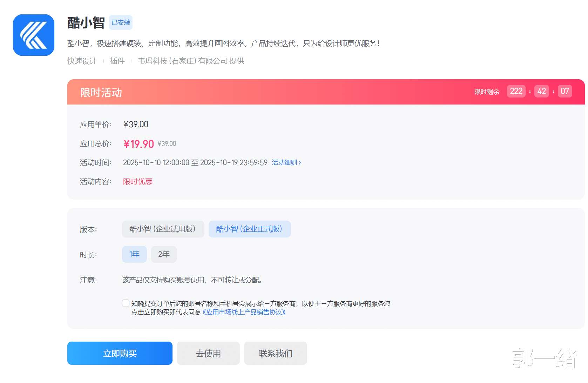The image size is (588, 383).
Task: Click the ¥39.00 unit price value
Action: [x=136, y=125]
